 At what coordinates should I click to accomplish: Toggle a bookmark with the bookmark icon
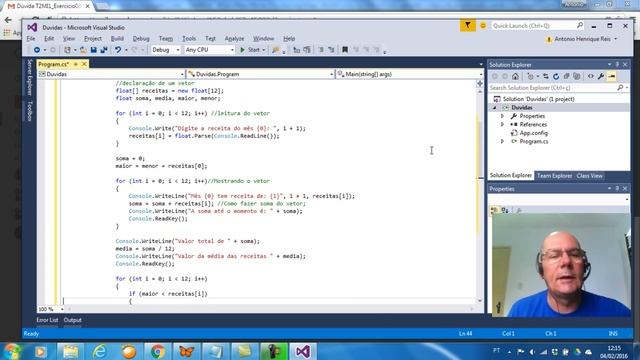click(345, 50)
